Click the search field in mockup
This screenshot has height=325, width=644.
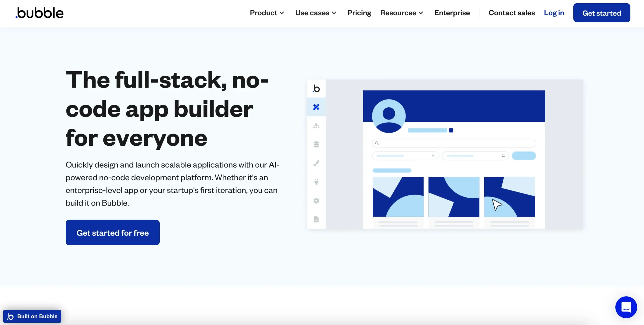pos(454,143)
